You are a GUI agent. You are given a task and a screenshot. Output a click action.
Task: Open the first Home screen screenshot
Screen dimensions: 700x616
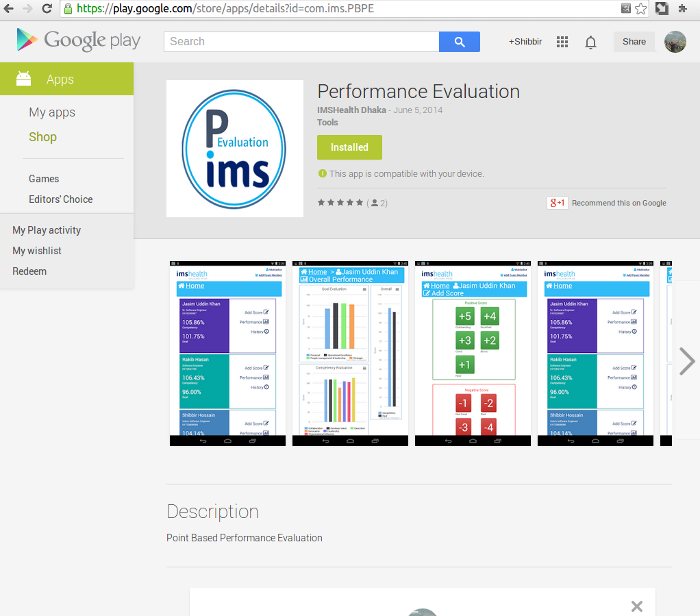(227, 354)
